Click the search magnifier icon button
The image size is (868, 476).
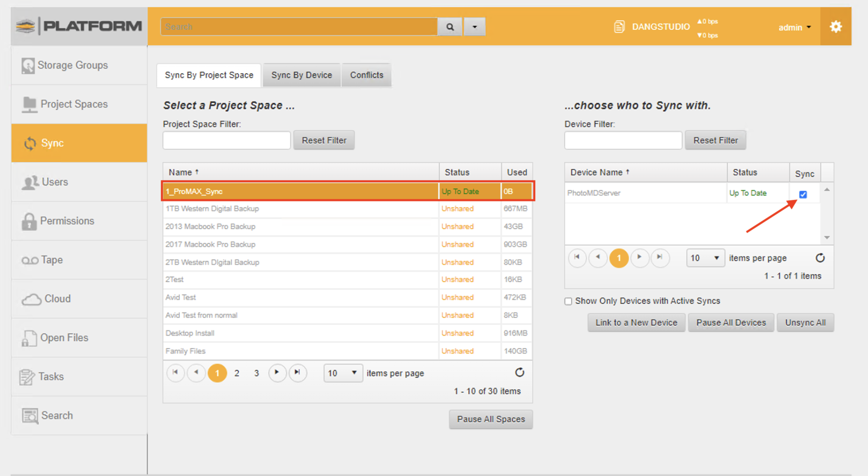[x=450, y=27]
